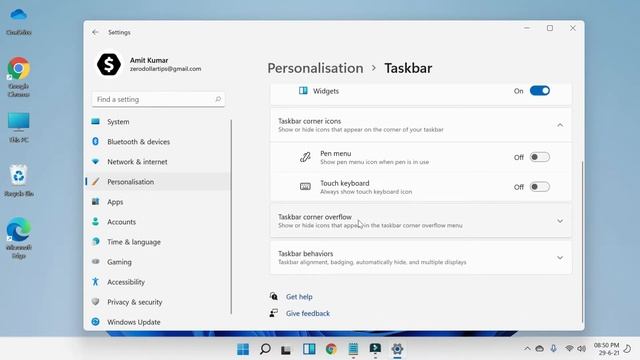Click the Wi-Fi tray icon

(569, 349)
